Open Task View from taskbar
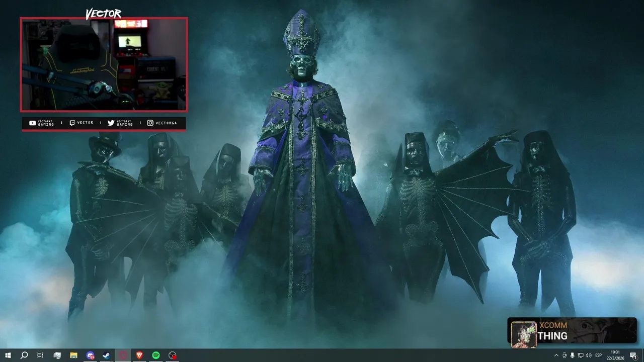644x362 pixels. 40,355
